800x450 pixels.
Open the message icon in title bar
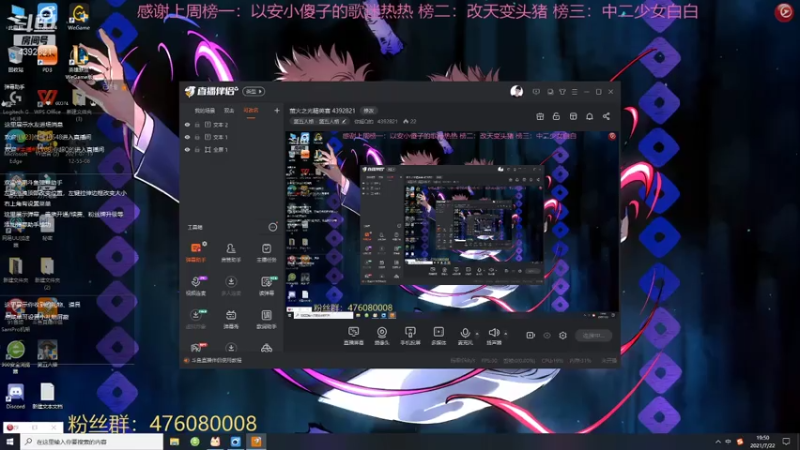pyautogui.click(x=536, y=92)
